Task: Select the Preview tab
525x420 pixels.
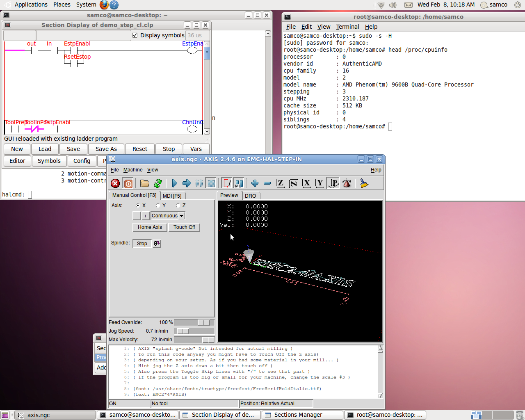Action: tap(229, 195)
